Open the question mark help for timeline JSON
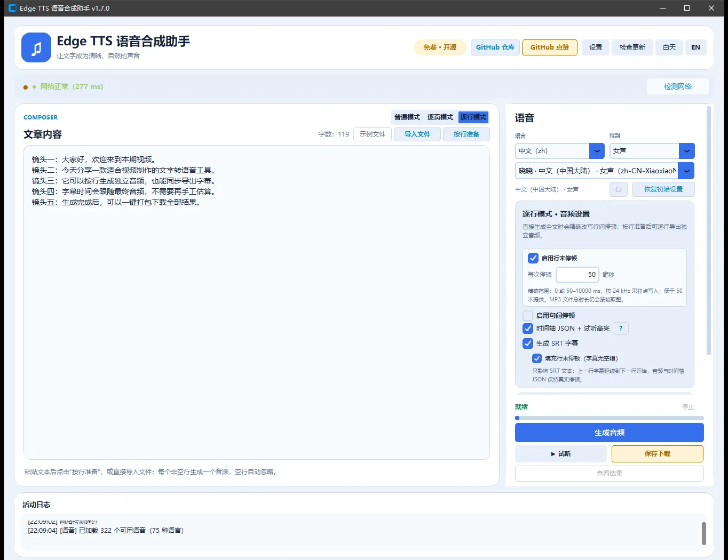The image size is (728, 560). coord(621,329)
